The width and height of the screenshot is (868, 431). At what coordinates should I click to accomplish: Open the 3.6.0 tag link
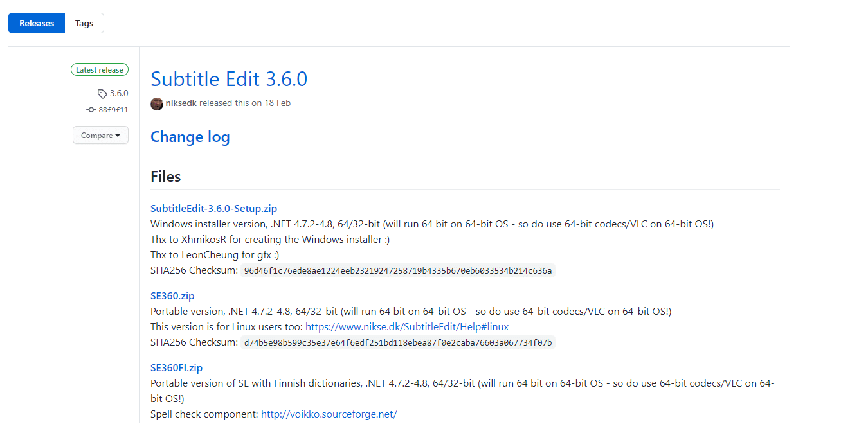click(x=119, y=94)
